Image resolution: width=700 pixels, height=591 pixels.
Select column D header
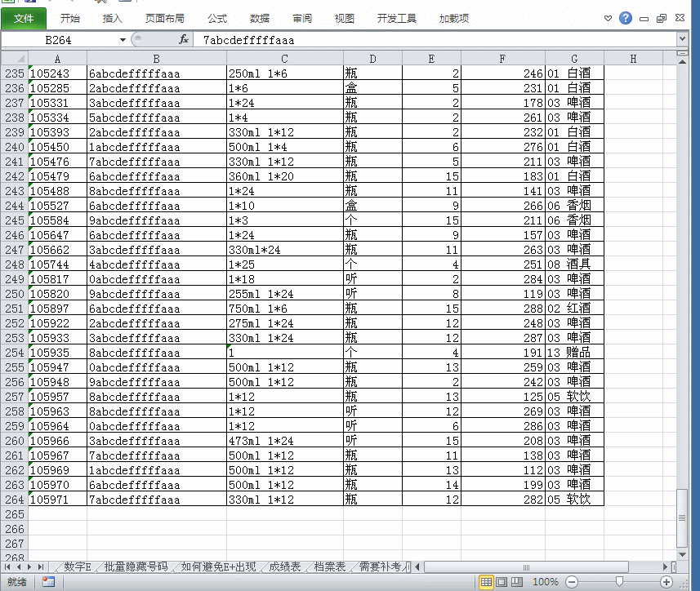372,59
